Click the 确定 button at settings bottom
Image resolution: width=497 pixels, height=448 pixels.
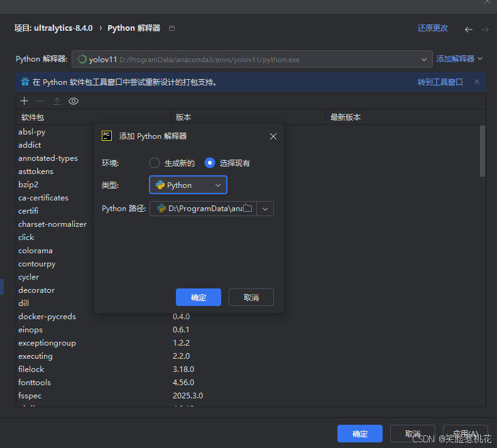coord(360,434)
